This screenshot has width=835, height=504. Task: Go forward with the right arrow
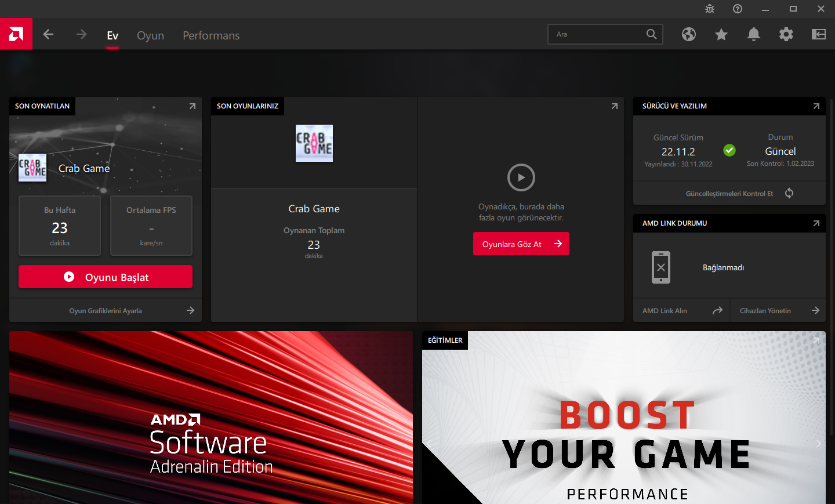(81, 34)
